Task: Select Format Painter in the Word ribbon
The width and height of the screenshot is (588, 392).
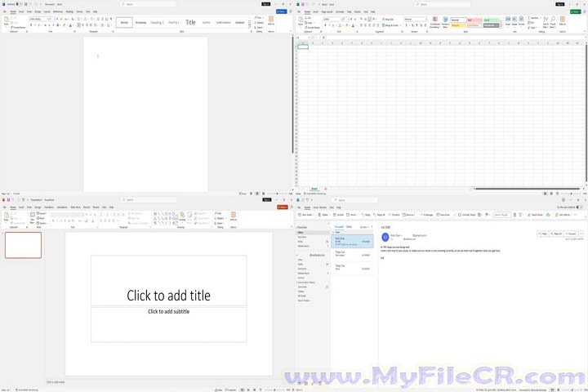Action: tap(18, 28)
